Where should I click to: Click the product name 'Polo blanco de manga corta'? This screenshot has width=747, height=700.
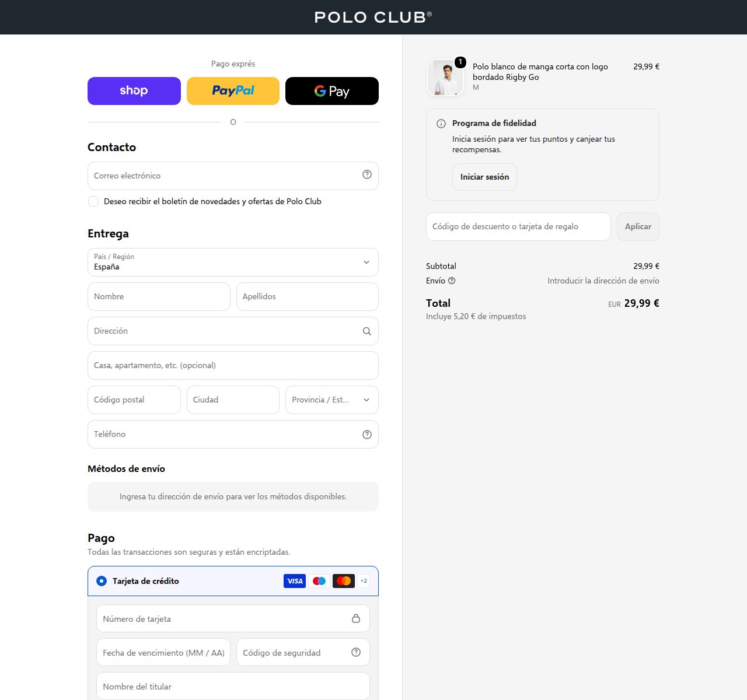coord(540,72)
